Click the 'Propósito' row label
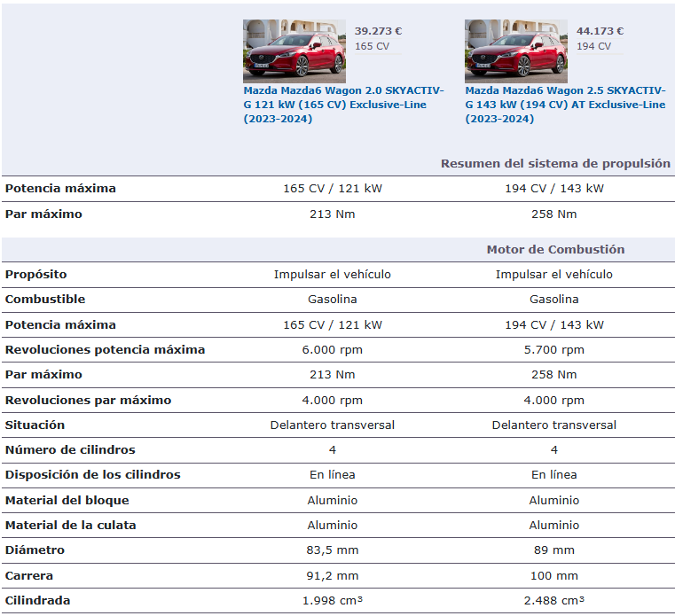Screen dimensions: 675x616 click(x=35, y=275)
